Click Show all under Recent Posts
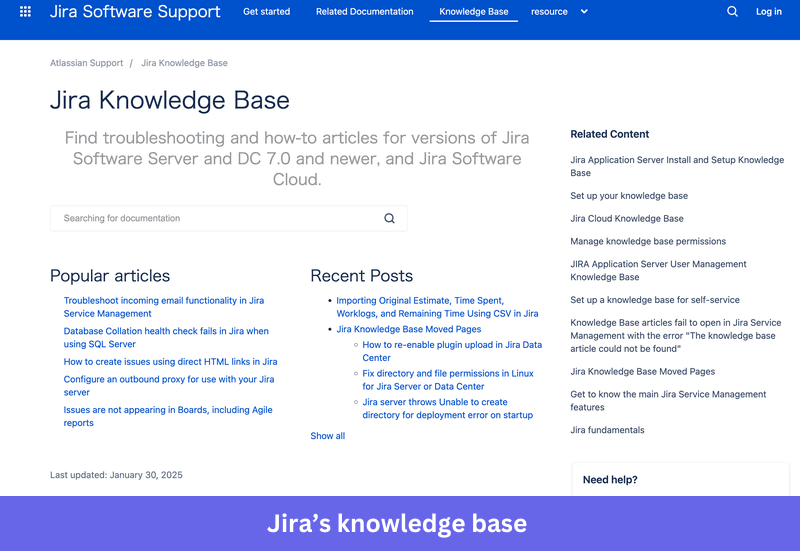The width and height of the screenshot is (800, 551). click(x=328, y=436)
